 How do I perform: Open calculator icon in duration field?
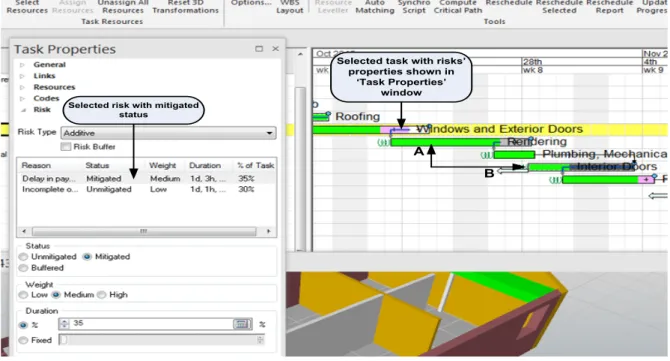click(x=242, y=324)
